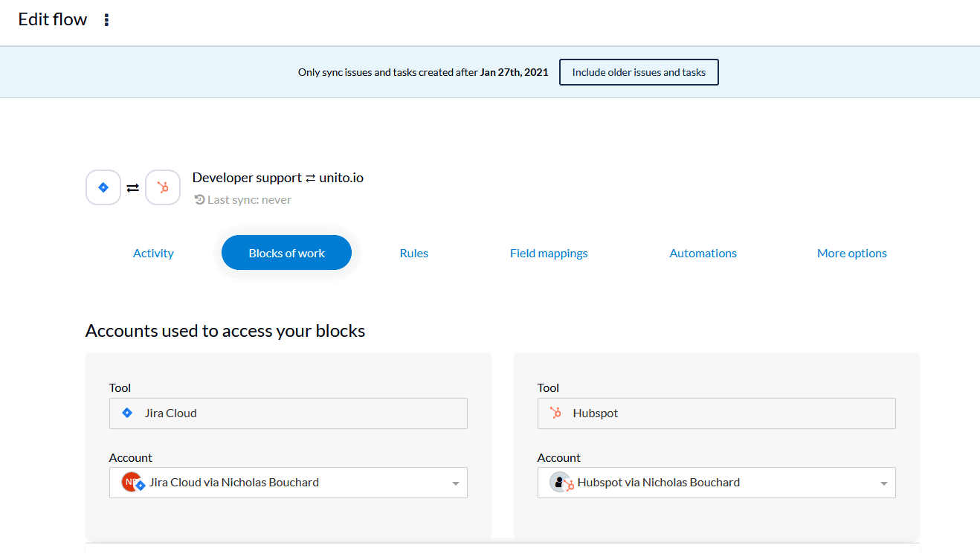980x554 pixels.
Task: Open the three-dot menu beside Edit flow
Action: [106, 20]
